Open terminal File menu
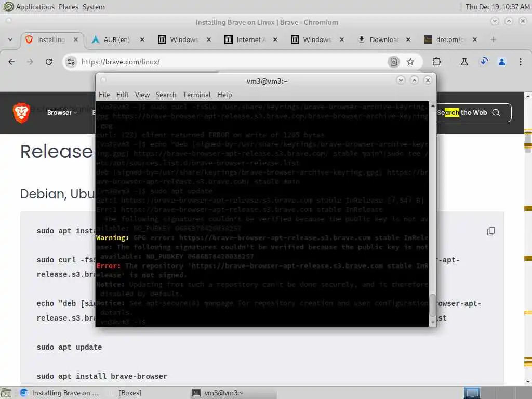 click(104, 95)
